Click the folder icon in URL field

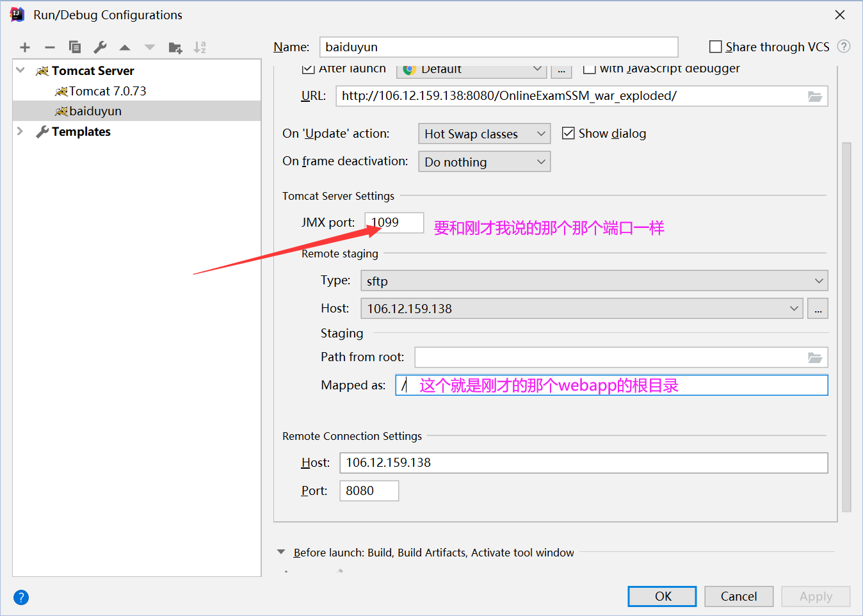(x=815, y=96)
